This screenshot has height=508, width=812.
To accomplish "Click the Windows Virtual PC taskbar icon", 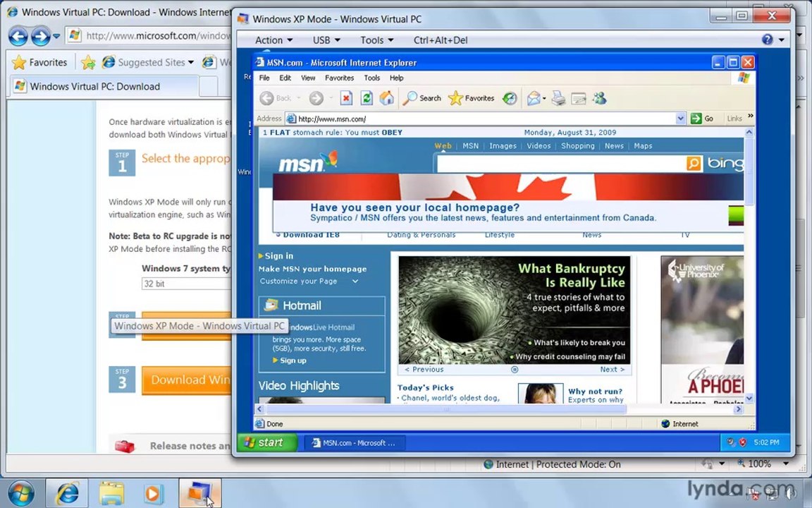I will pos(200,493).
